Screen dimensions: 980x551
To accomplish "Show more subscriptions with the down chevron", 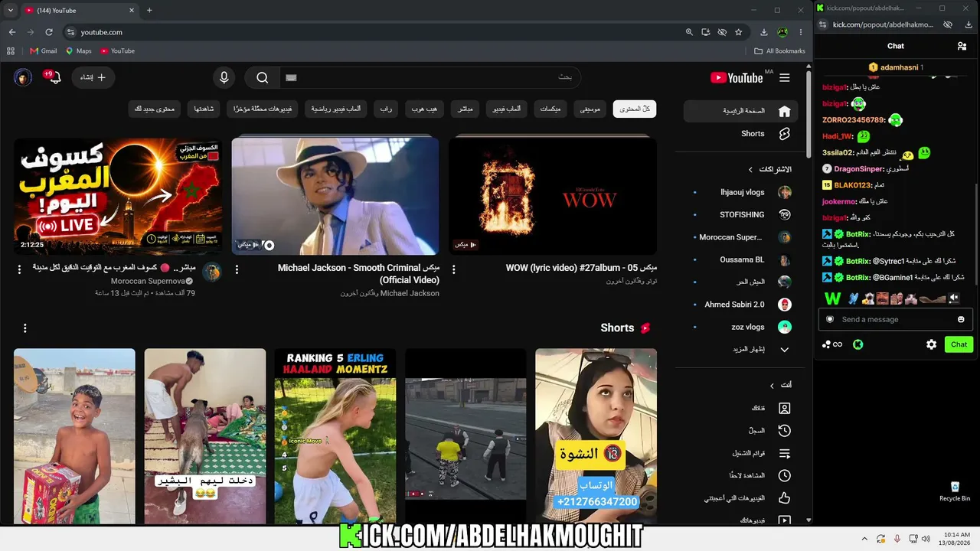I will pos(784,350).
